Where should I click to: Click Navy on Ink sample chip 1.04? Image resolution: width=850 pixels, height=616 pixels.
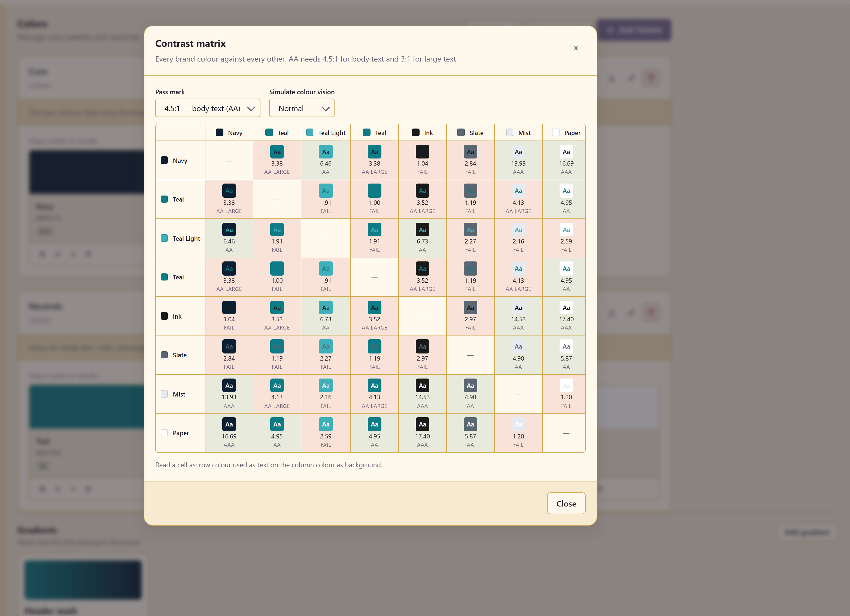click(x=422, y=152)
